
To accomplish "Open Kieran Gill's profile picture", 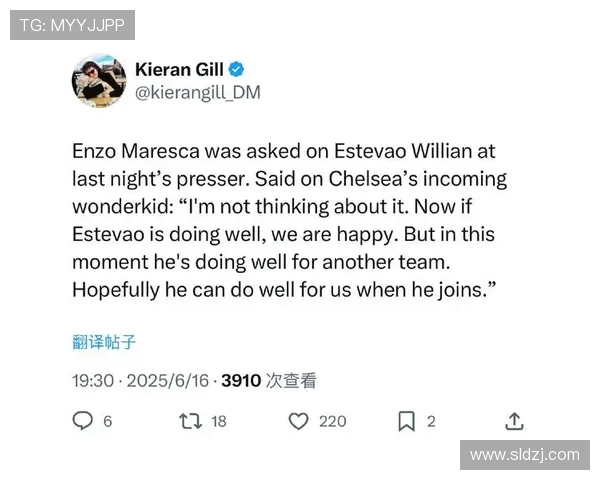I will pyautogui.click(x=99, y=80).
